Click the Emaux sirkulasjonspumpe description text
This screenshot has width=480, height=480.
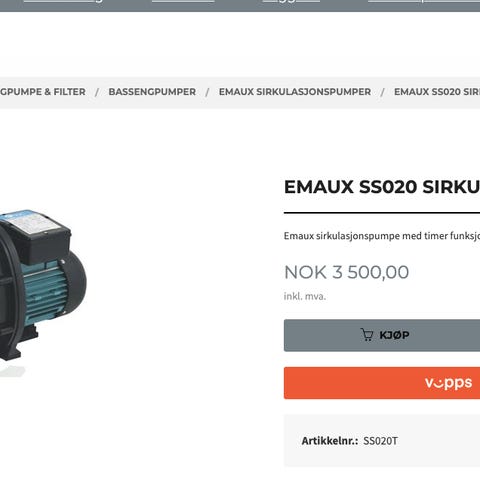pos(382,236)
